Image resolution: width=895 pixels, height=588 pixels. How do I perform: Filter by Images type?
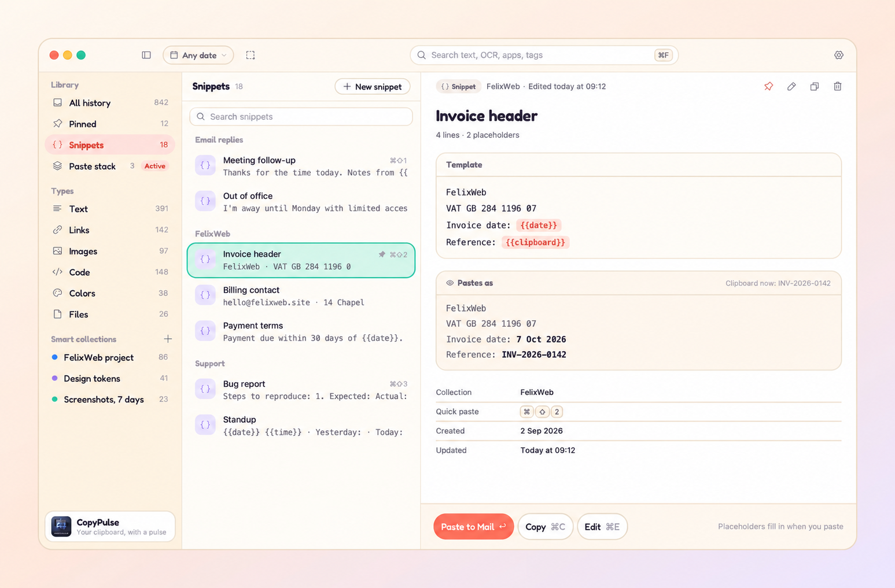click(x=110, y=251)
